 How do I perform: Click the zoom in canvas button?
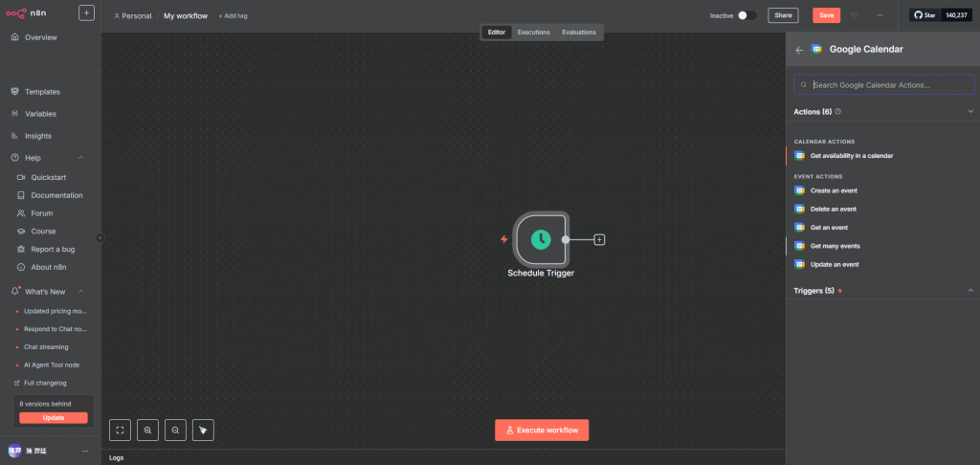tap(147, 430)
